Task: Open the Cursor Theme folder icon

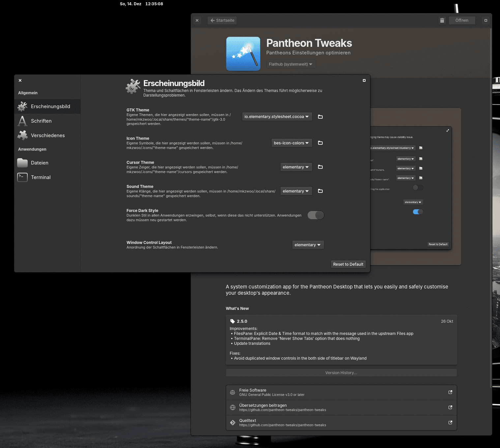Action: [x=320, y=167]
